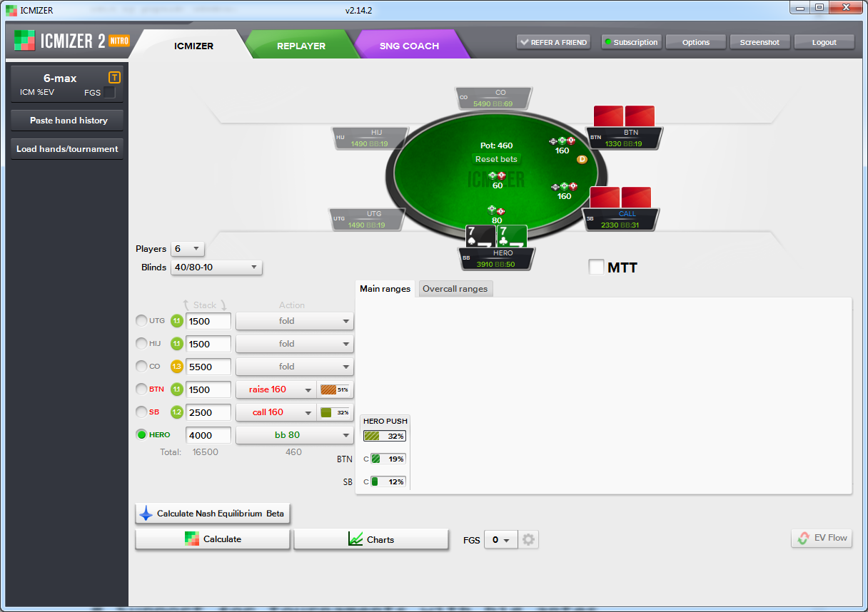Click the SB 160 chip stack on table
The width and height of the screenshot is (868, 612).
click(x=564, y=187)
